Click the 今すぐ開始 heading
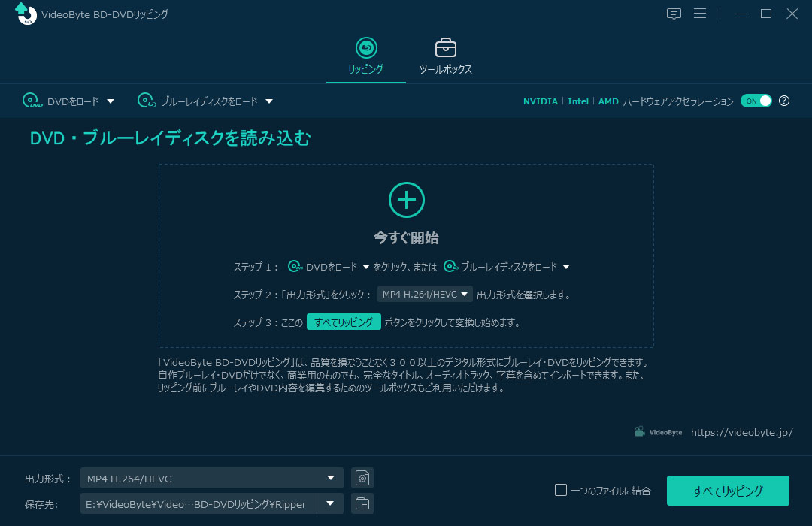This screenshot has height=526, width=812. pyautogui.click(x=407, y=238)
